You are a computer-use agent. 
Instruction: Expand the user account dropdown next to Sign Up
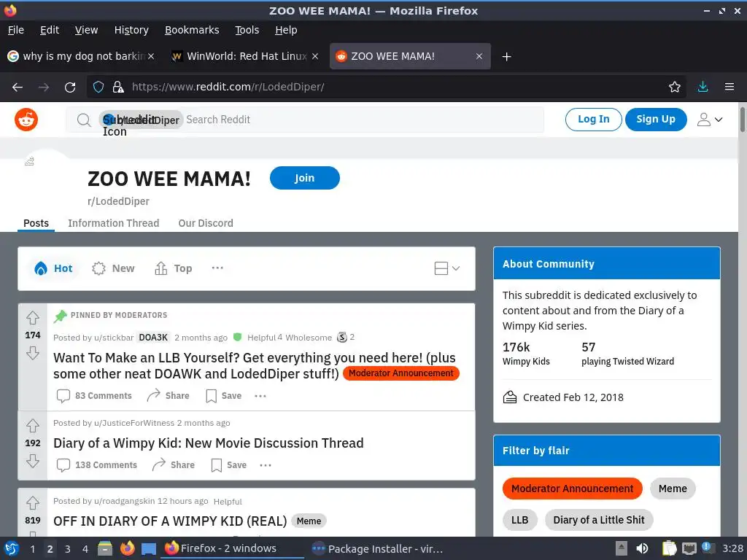click(x=710, y=120)
